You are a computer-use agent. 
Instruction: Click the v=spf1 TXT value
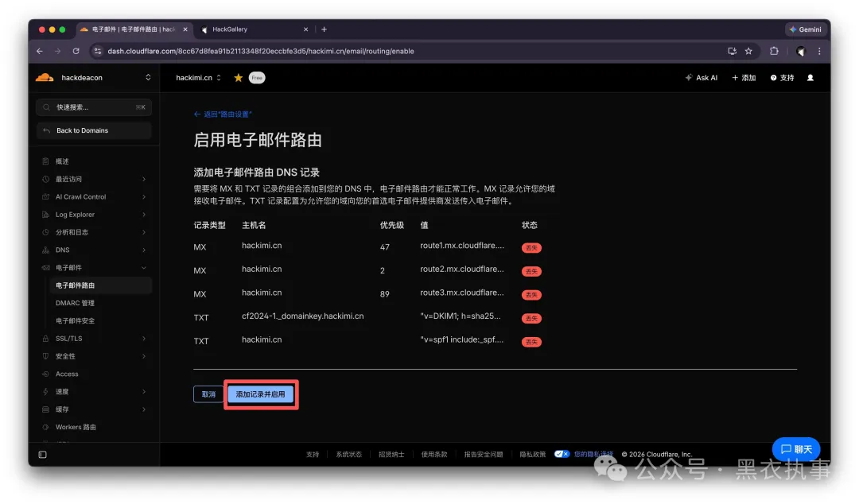[x=462, y=339]
